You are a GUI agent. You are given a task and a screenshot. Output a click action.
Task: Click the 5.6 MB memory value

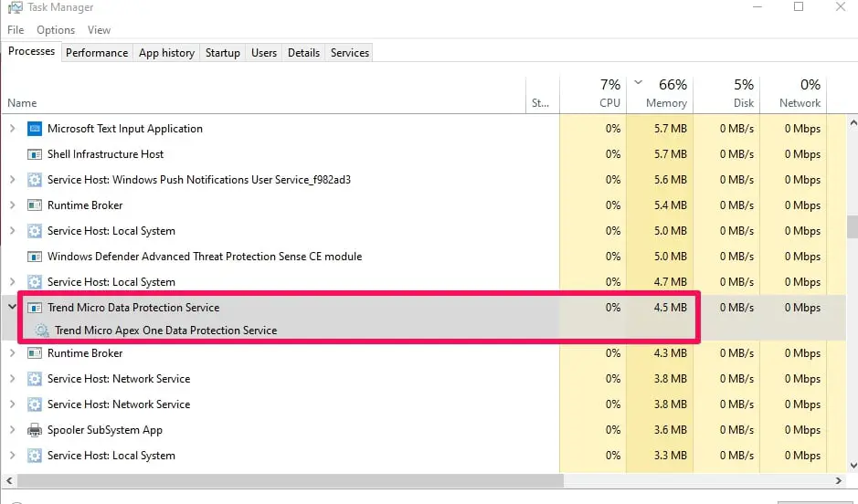point(670,180)
